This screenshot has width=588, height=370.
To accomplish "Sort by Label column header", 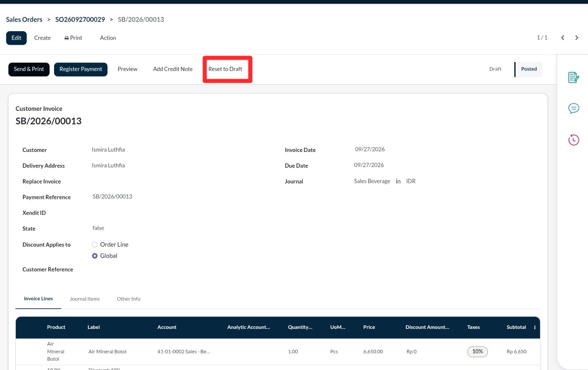I will (x=94, y=327).
